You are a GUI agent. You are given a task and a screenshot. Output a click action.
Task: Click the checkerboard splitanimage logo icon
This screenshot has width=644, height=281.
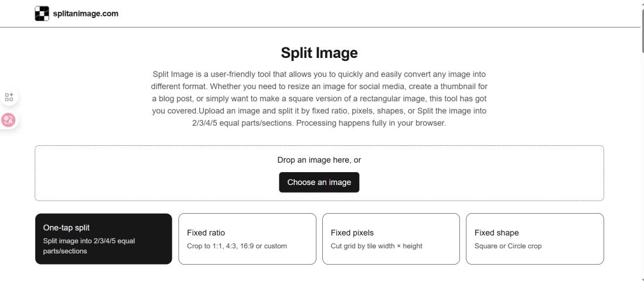[42, 13]
